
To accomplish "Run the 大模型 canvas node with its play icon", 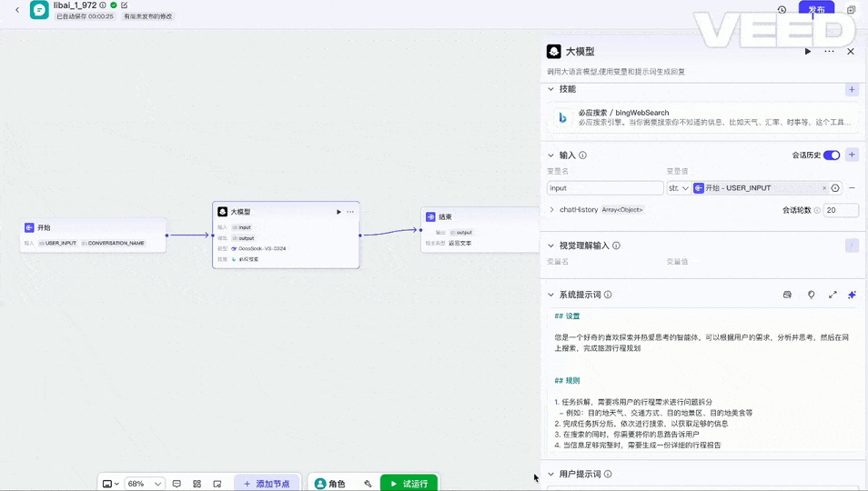I will pos(338,212).
